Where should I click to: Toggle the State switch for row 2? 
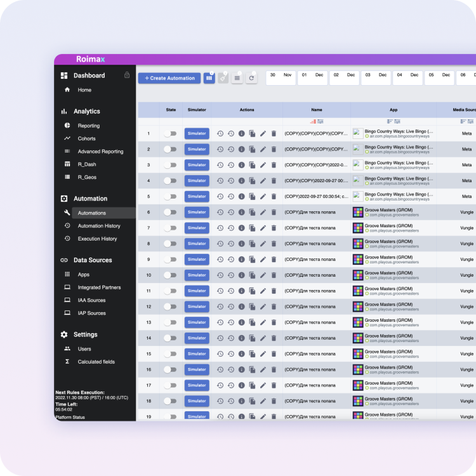(x=170, y=149)
